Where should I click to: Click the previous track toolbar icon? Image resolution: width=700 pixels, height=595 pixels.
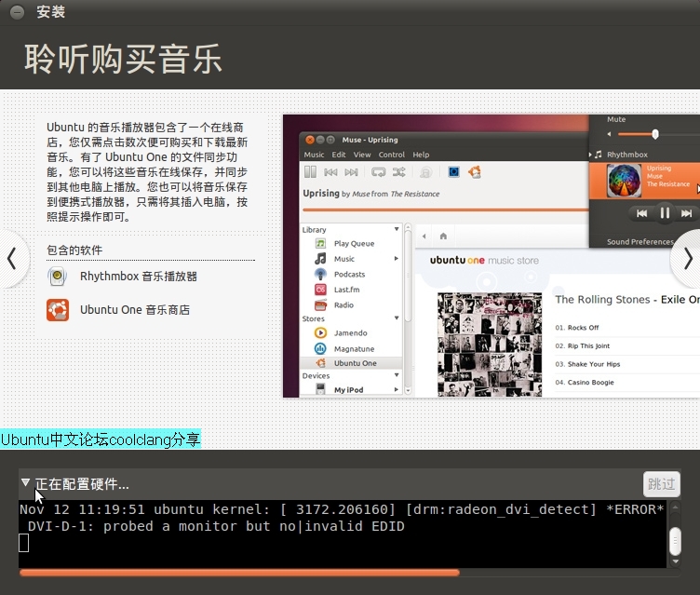(x=330, y=172)
